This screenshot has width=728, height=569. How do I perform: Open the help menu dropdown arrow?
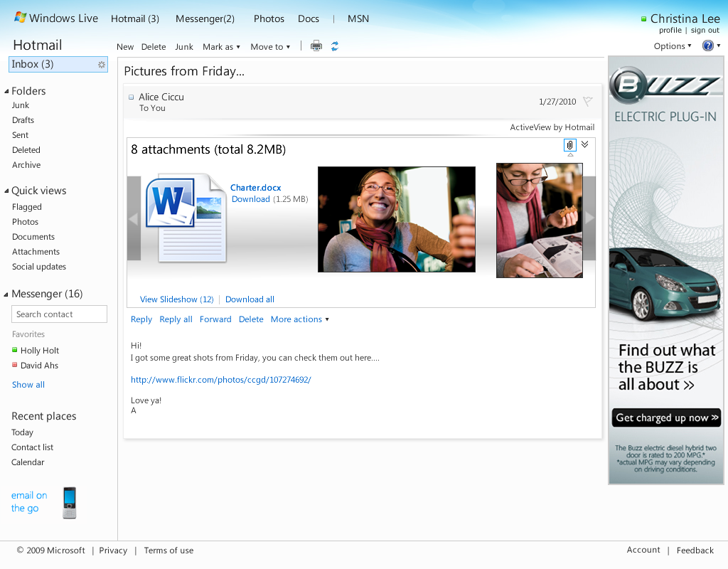tap(718, 46)
